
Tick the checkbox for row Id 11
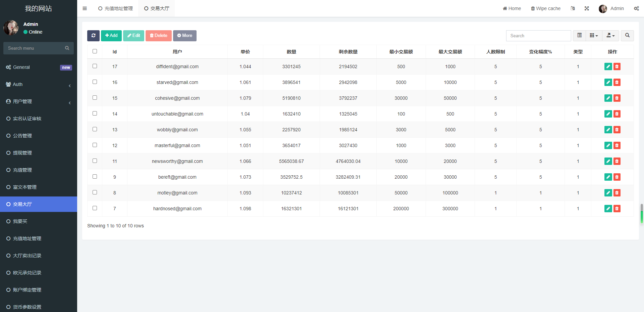coord(95,161)
